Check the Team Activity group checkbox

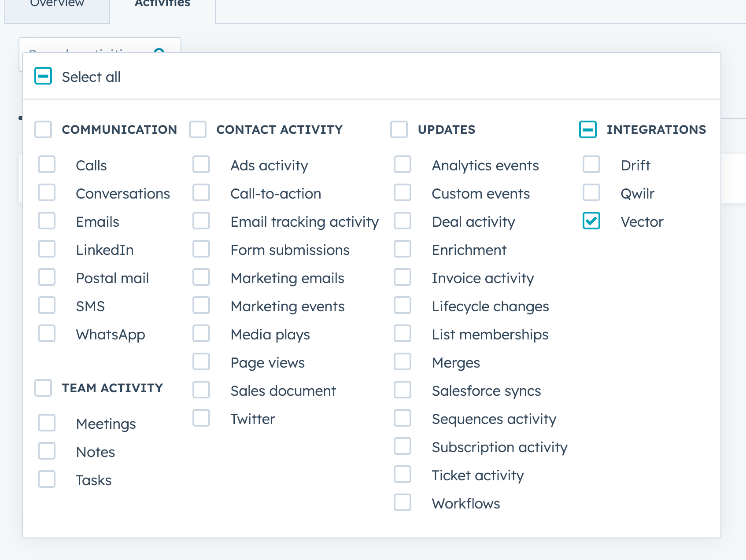tap(43, 388)
